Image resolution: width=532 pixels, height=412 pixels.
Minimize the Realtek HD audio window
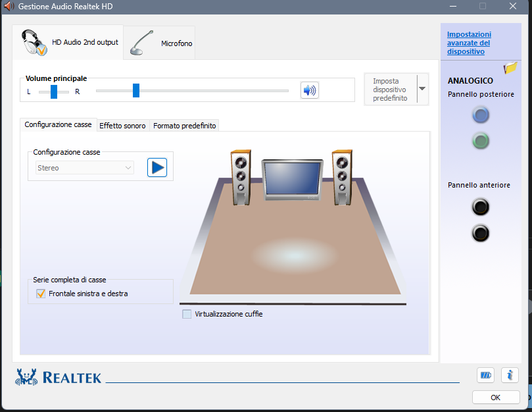pos(453,6)
